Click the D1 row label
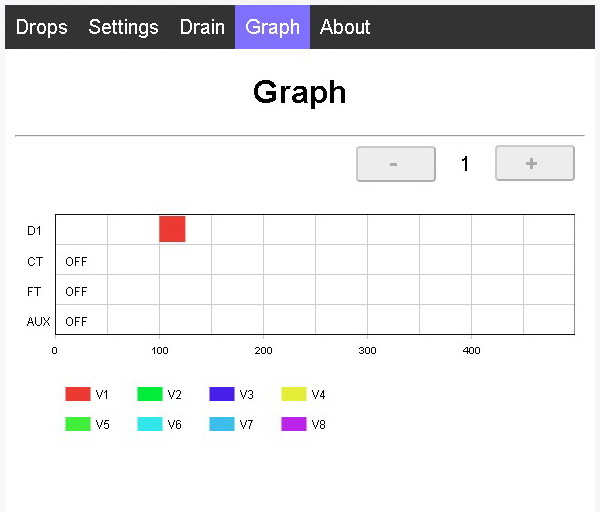Viewport: 600px width, 512px height. [x=34, y=231]
